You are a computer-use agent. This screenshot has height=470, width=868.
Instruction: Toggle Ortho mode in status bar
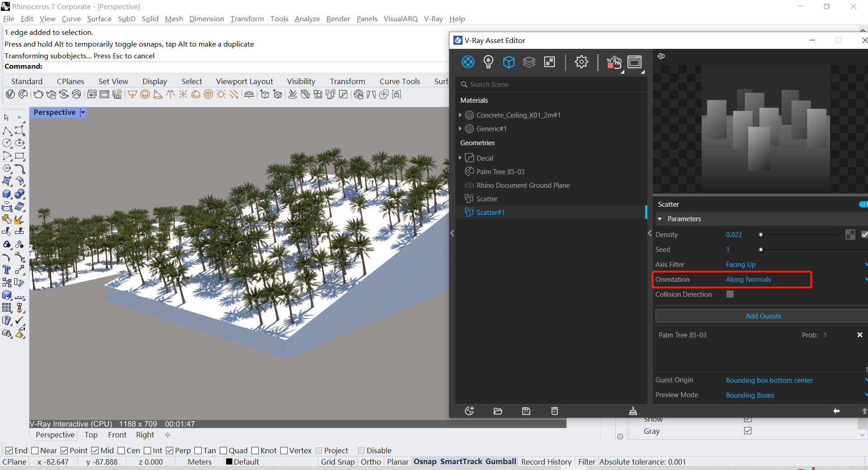371,462
